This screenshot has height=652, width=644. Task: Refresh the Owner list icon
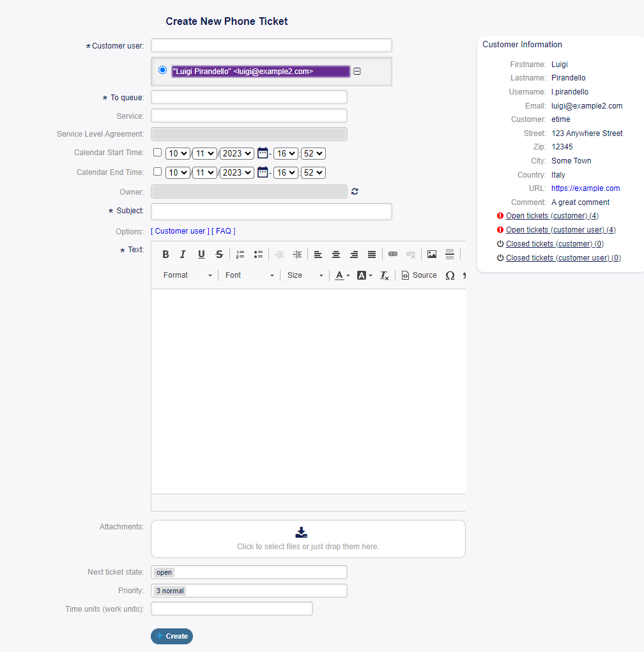click(355, 192)
